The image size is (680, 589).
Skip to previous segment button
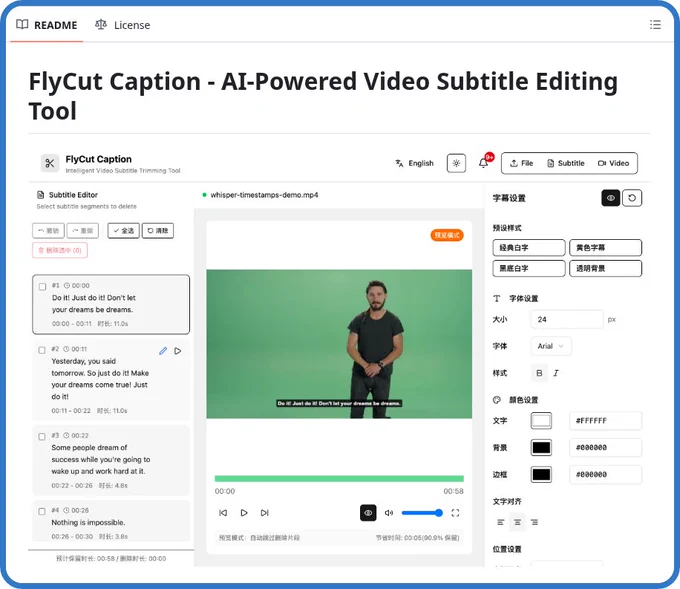click(223, 513)
